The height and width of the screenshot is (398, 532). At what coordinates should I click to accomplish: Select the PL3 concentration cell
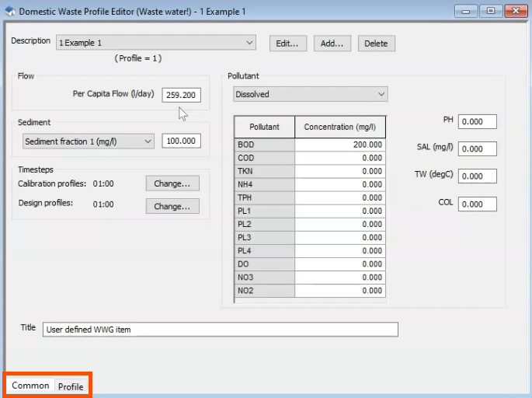point(340,237)
